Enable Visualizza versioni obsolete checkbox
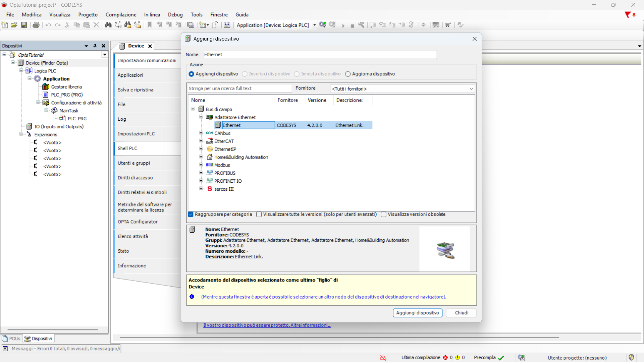 (384, 215)
